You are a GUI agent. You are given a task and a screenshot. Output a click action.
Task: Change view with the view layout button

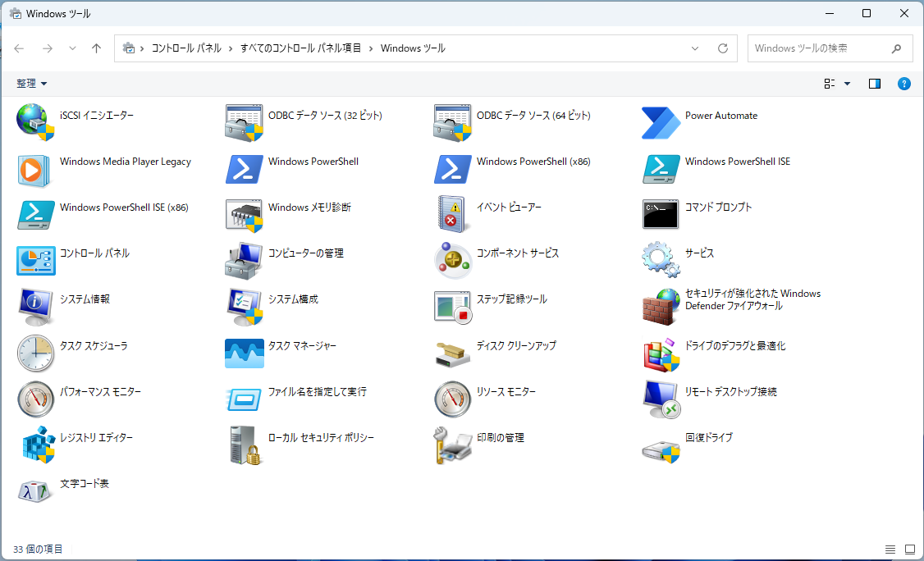tap(829, 84)
